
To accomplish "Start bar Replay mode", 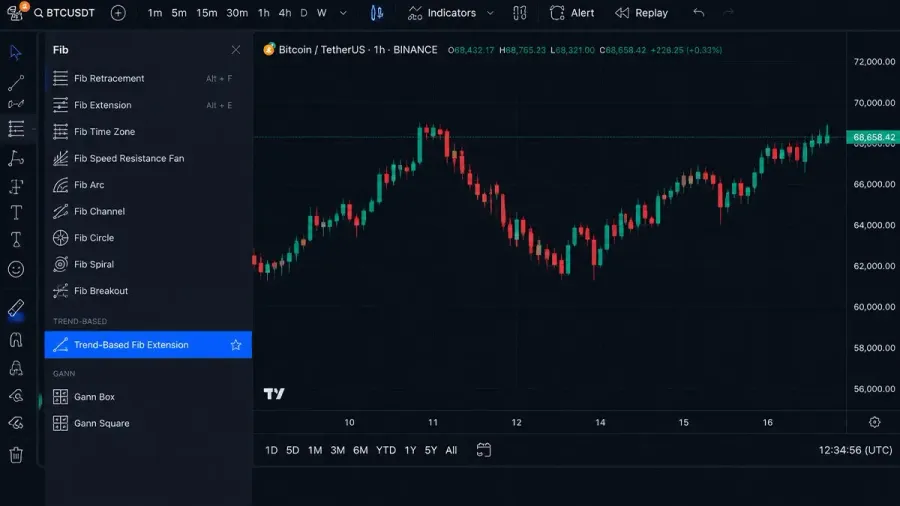I will (642, 13).
